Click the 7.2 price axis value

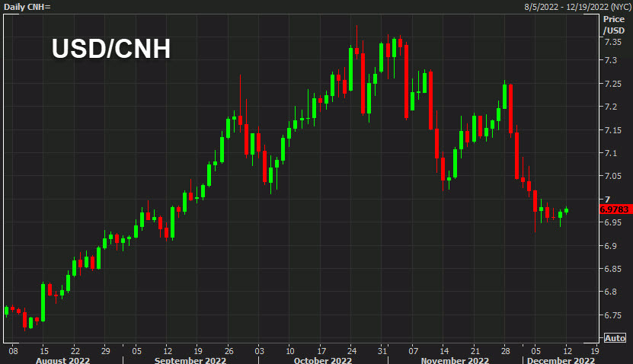click(611, 107)
